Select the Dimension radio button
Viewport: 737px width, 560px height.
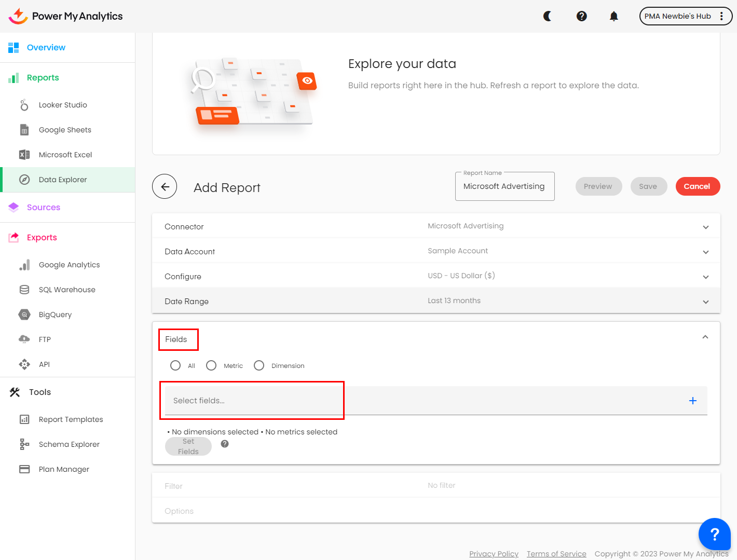pyautogui.click(x=259, y=365)
